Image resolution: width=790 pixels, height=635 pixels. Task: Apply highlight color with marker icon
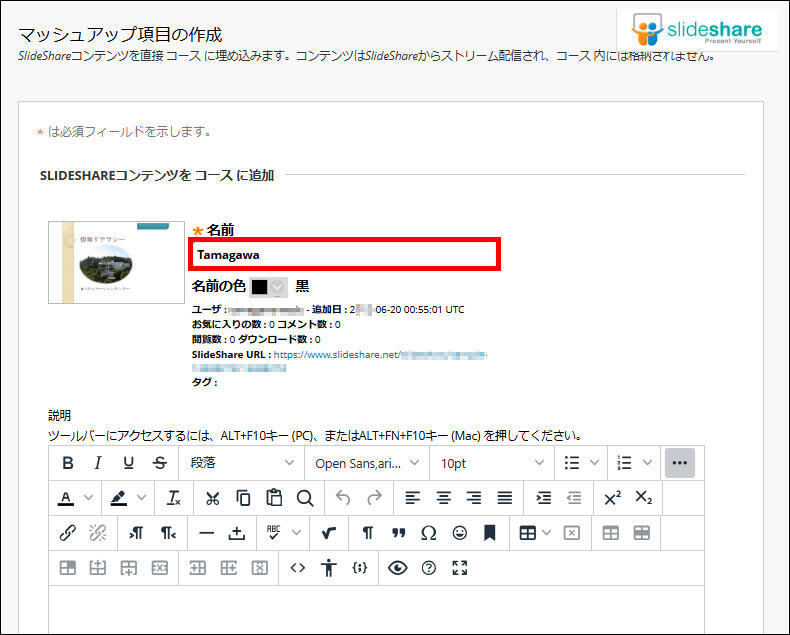119,498
